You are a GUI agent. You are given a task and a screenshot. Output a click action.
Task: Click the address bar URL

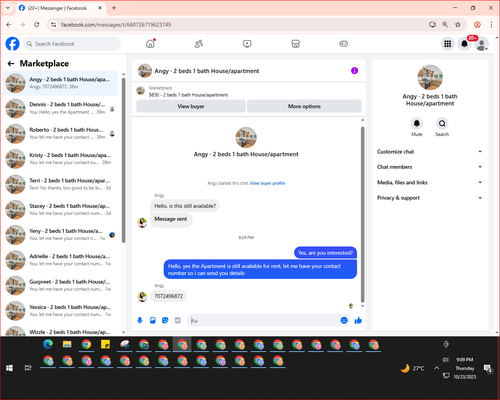(116, 25)
